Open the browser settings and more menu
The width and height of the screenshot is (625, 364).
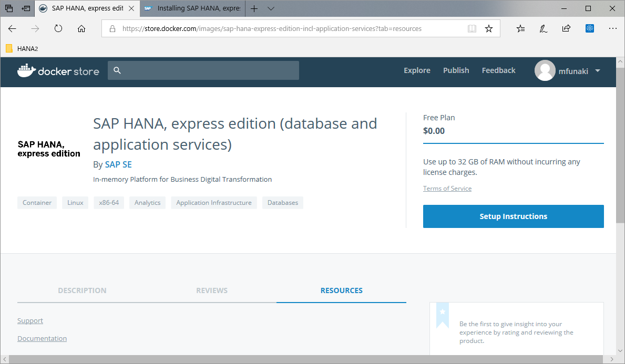click(x=612, y=28)
